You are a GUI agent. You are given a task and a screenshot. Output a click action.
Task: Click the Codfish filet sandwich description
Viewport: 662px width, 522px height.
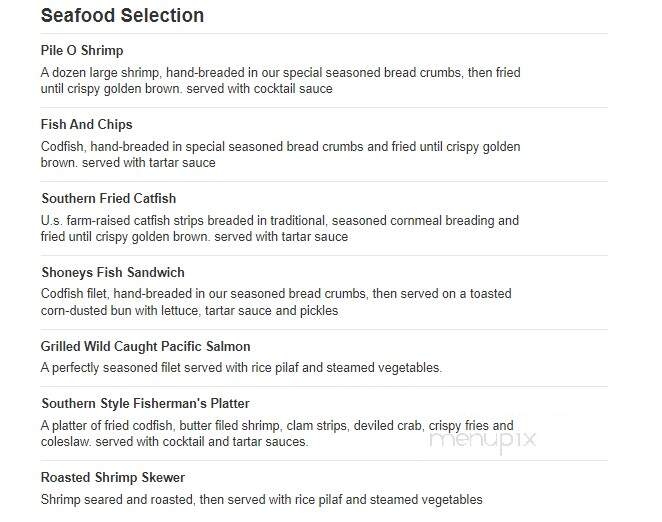[x=276, y=302]
